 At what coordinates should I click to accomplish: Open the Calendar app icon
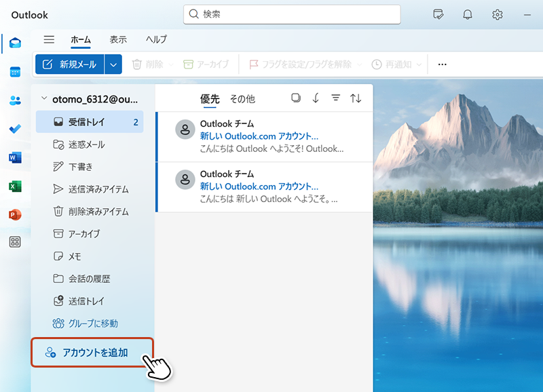[15, 72]
